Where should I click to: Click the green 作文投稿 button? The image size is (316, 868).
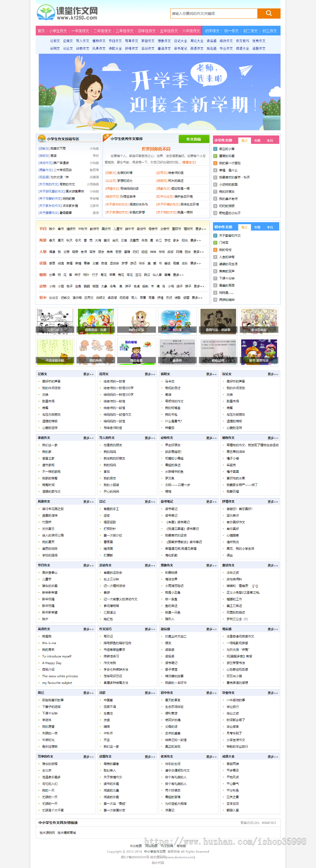[194, 139]
